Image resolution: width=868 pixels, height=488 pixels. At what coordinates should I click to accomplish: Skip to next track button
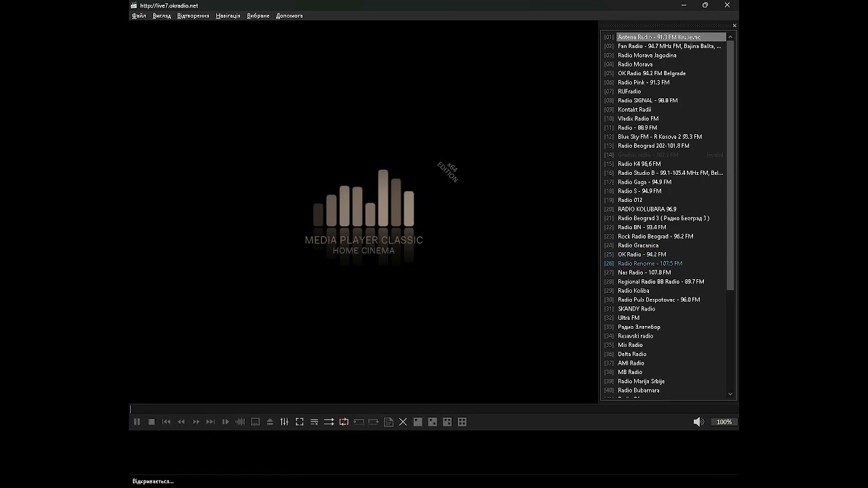click(211, 422)
